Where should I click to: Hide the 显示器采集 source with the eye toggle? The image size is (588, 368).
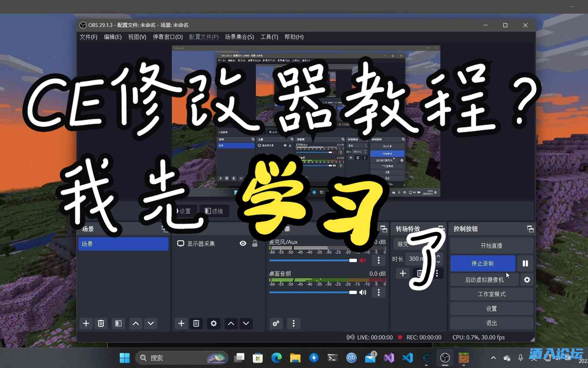pos(243,243)
